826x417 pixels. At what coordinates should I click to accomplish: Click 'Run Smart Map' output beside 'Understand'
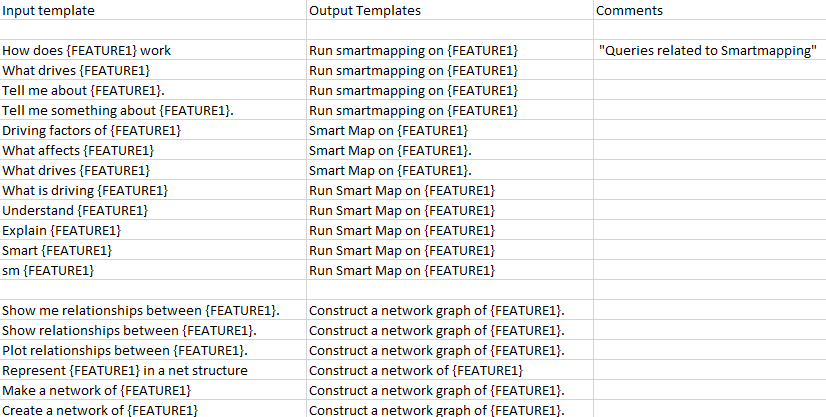point(450,210)
